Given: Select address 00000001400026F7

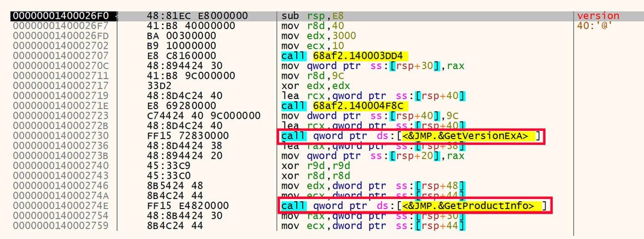Looking at the screenshot, I should [x=61, y=26].
